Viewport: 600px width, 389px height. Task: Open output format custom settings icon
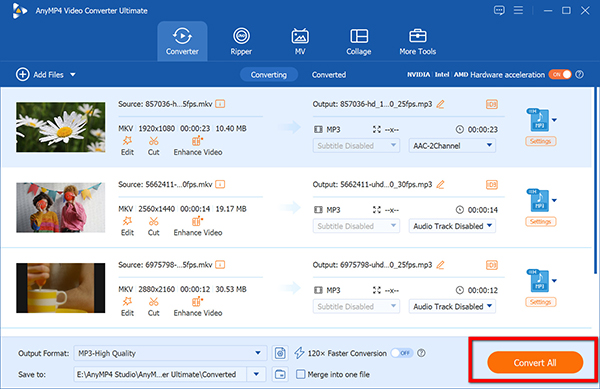point(280,353)
